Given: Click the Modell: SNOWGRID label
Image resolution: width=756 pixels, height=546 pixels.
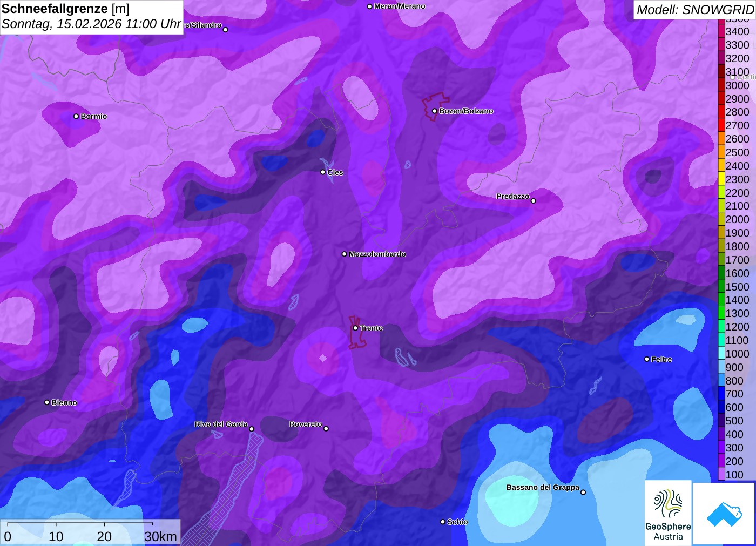Looking at the screenshot, I should click(695, 10).
